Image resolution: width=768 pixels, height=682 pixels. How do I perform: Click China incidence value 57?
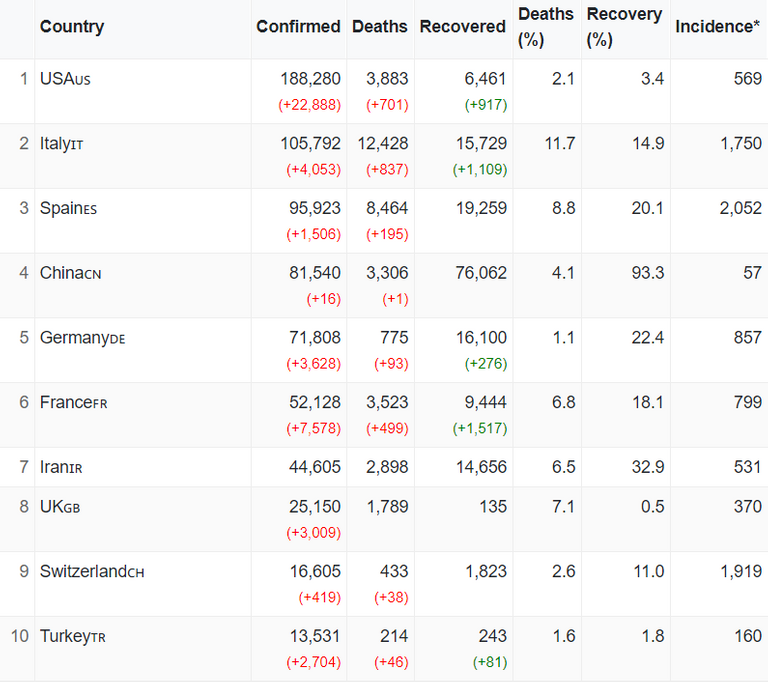752,273
